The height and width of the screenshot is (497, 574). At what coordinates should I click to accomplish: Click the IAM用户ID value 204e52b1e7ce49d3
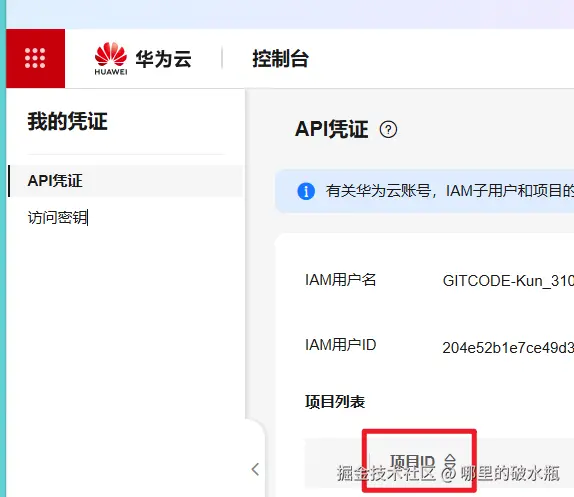click(x=508, y=348)
